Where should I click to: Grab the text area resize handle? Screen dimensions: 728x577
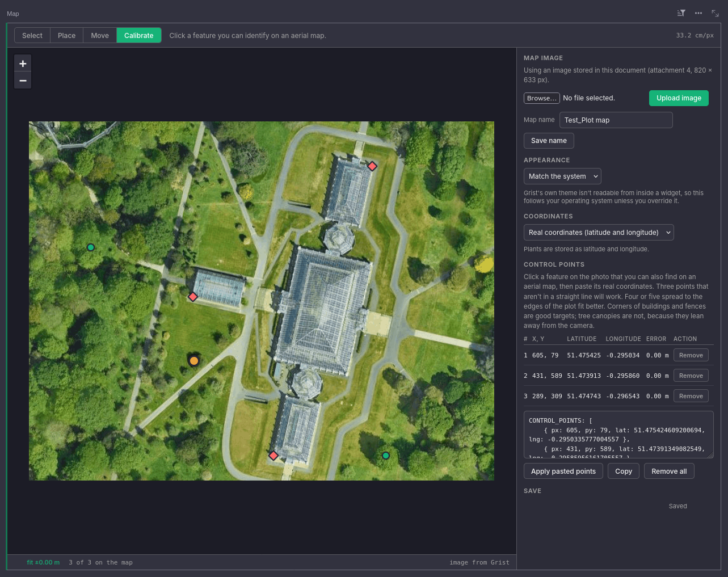tap(710, 455)
